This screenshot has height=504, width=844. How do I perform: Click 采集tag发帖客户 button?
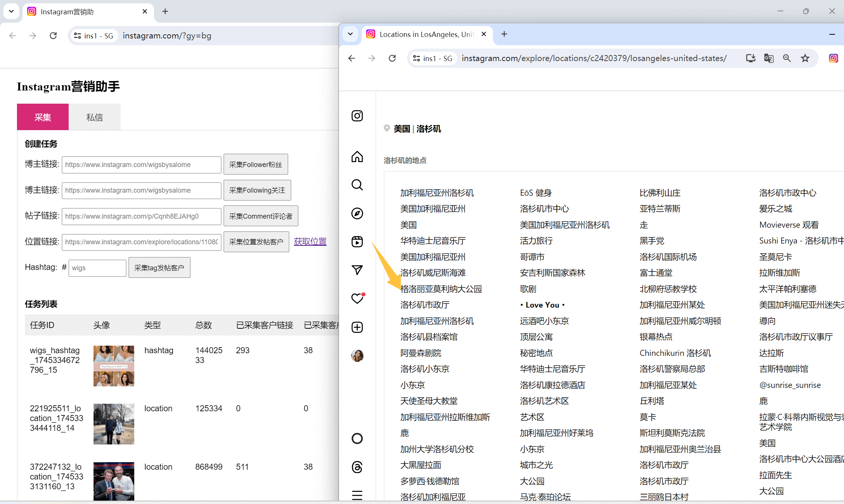160,268
